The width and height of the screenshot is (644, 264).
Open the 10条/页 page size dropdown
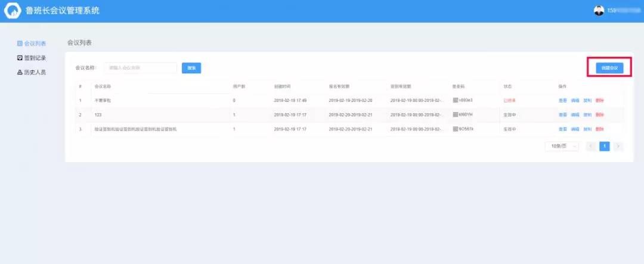(x=562, y=146)
